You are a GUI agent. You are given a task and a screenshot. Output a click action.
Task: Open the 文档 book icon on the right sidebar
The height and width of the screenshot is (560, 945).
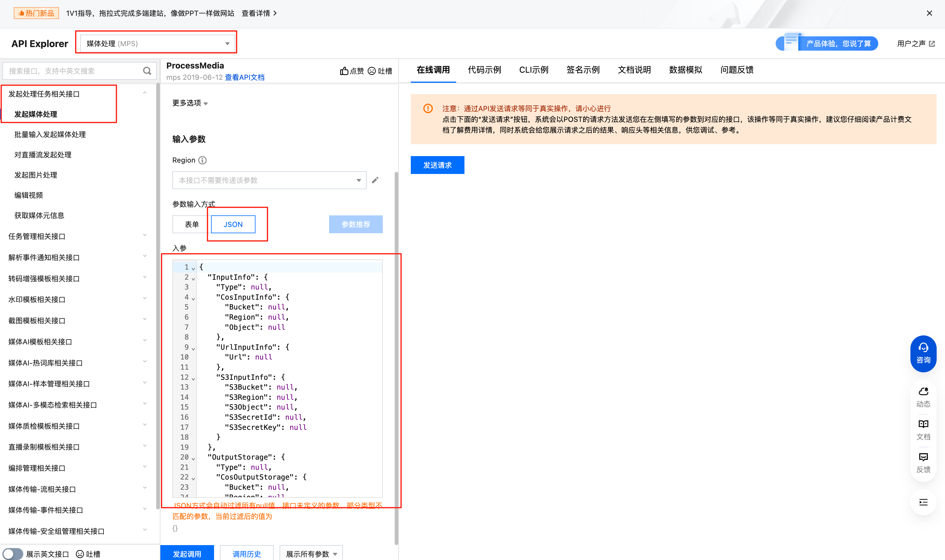click(x=923, y=424)
